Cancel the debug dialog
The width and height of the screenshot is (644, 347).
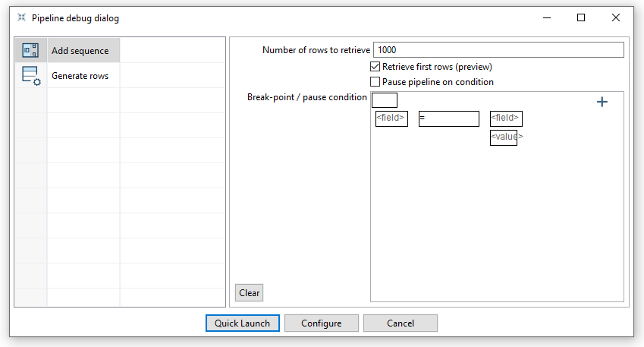(x=400, y=323)
